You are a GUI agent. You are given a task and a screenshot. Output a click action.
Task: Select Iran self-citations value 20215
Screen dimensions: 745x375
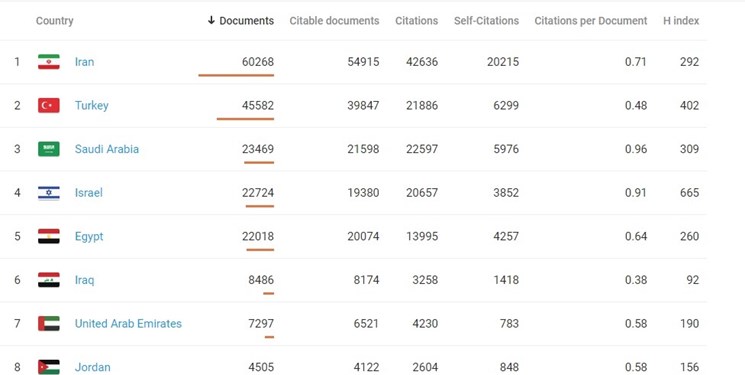pos(503,62)
